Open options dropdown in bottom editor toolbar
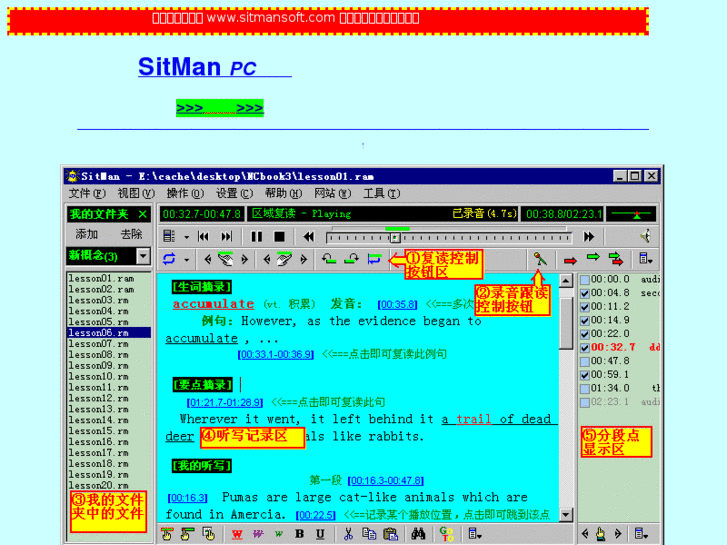This screenshot has height=545, width=727. point(475,534)
